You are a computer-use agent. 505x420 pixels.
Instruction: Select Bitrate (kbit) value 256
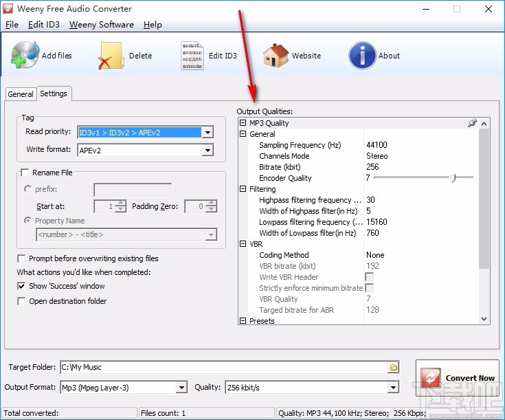click(x=372, y=166)
